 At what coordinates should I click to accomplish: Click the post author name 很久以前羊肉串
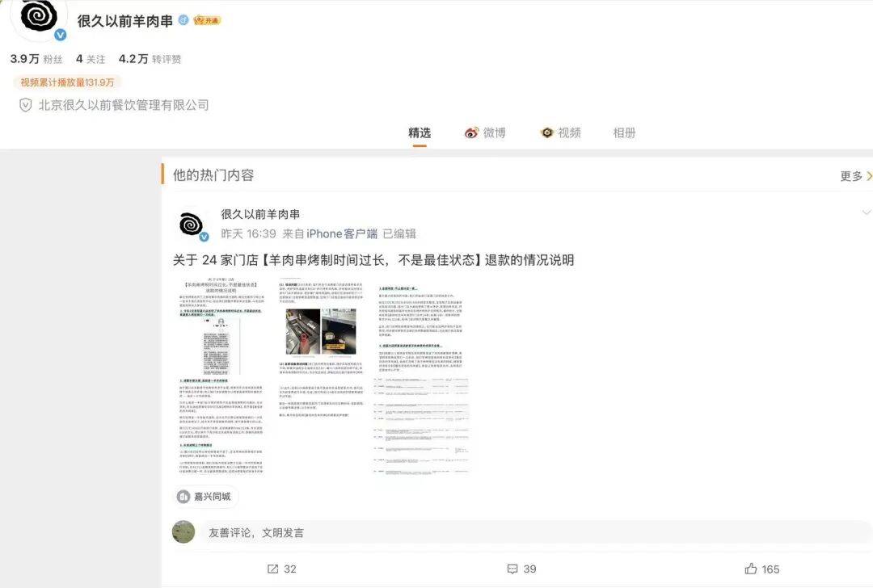point(260,214)
